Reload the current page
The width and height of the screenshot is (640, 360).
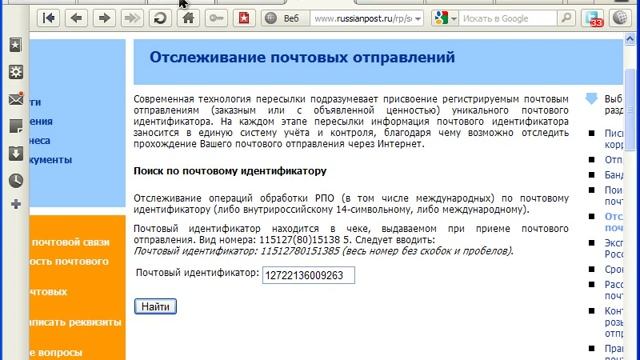(160, 18)
